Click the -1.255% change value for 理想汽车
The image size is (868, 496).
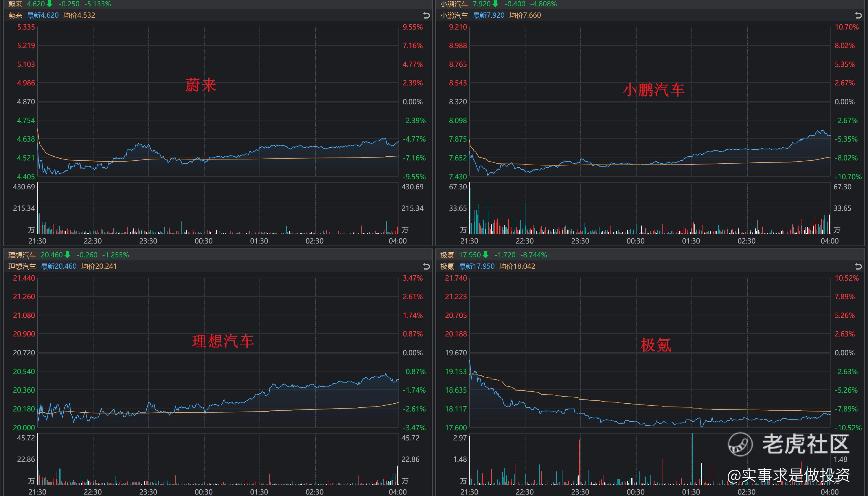pos(115,255)
